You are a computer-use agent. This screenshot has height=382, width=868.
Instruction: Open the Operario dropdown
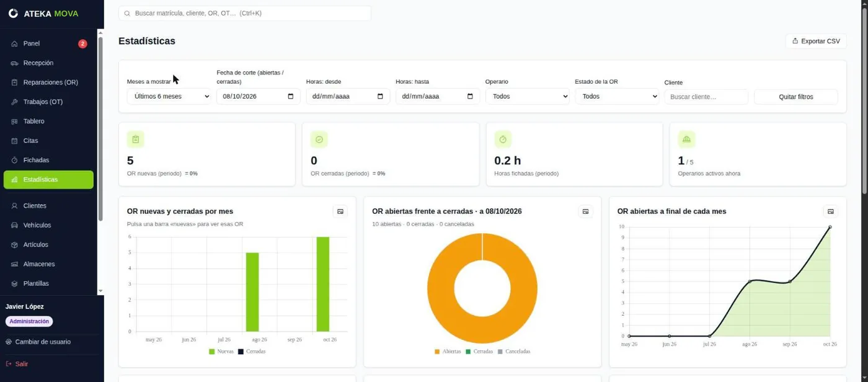(x=527, y=96)
